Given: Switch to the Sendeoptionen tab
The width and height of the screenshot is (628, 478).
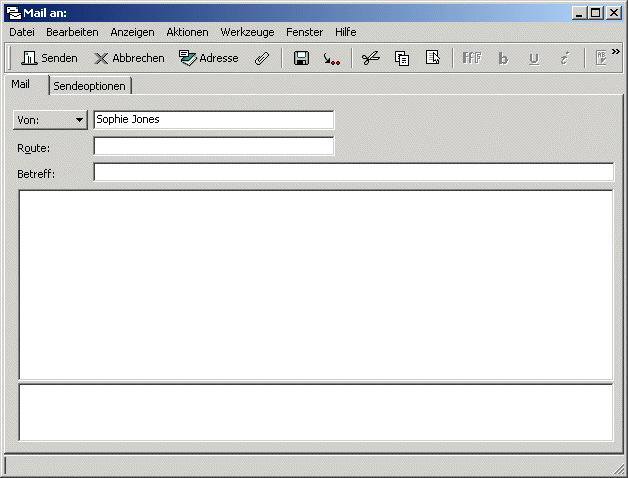Looking at the screenshot, I should [90, 86].
